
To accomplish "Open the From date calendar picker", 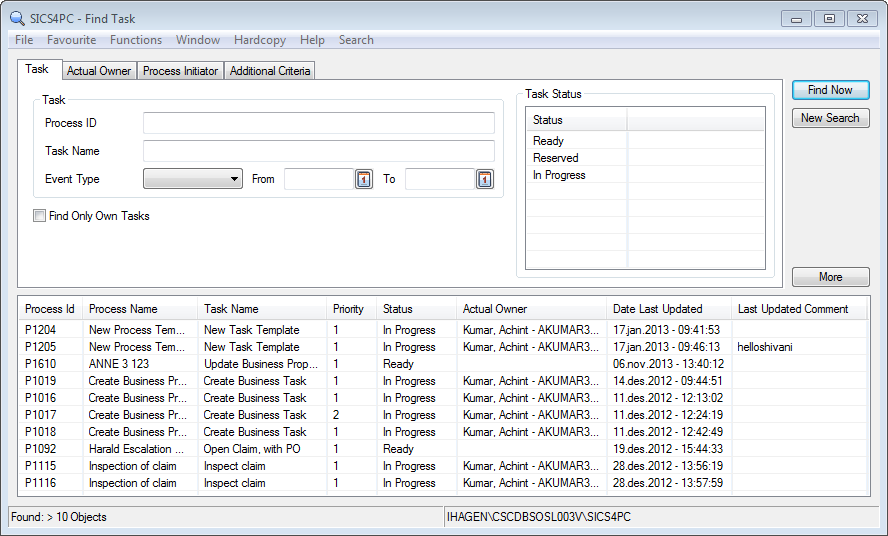I will 364,180.
